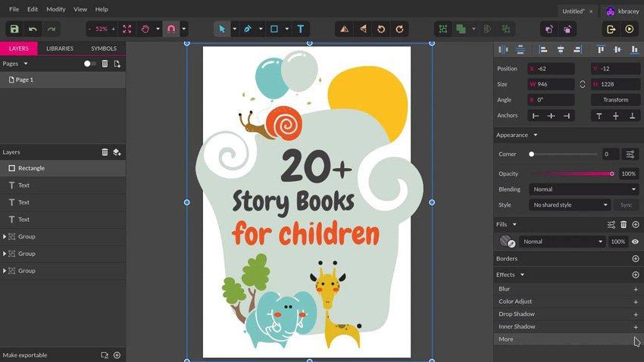Screen dimensions: 644x362
Task: Open the Export icon in toolbar
Action: [x=611, y=29]
